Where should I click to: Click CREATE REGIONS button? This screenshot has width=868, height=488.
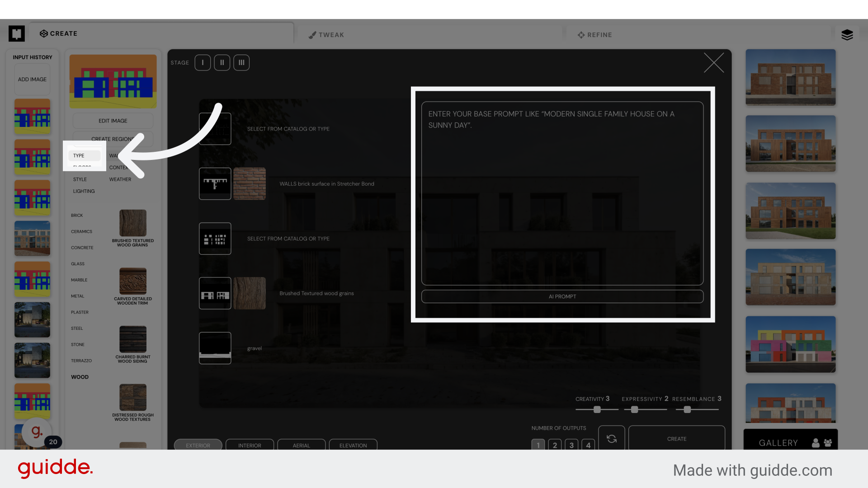pos(113,139)
